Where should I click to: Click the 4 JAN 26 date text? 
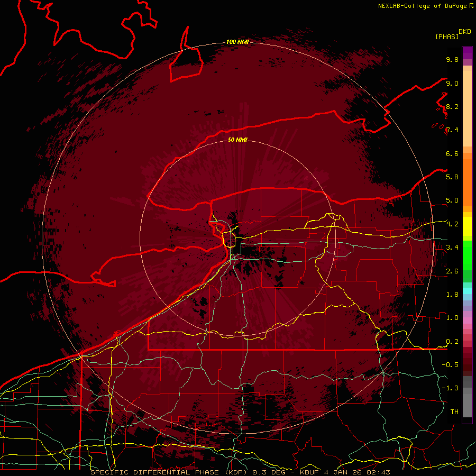(343, 472)
